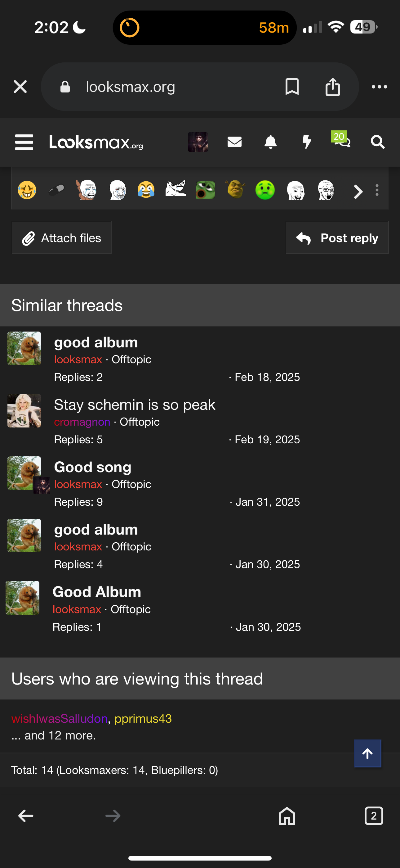400x868 pixels.
Task: Insert the Shrek smiley
Action: pos(235,190)
